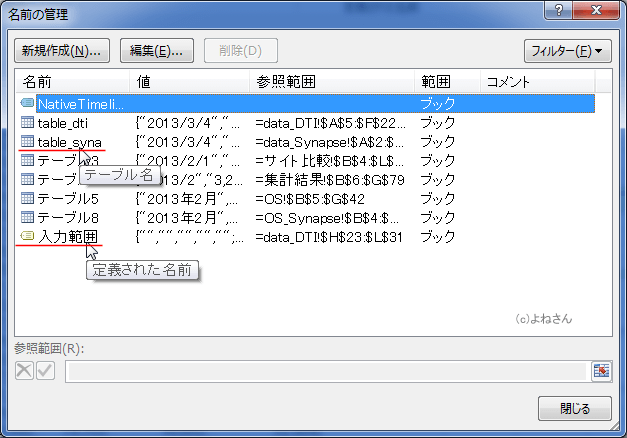The height and width of the screenshot is (438, 627).
Task: Click the defined-name icon beside 入力範囲
Action: [x=27, y=236]
